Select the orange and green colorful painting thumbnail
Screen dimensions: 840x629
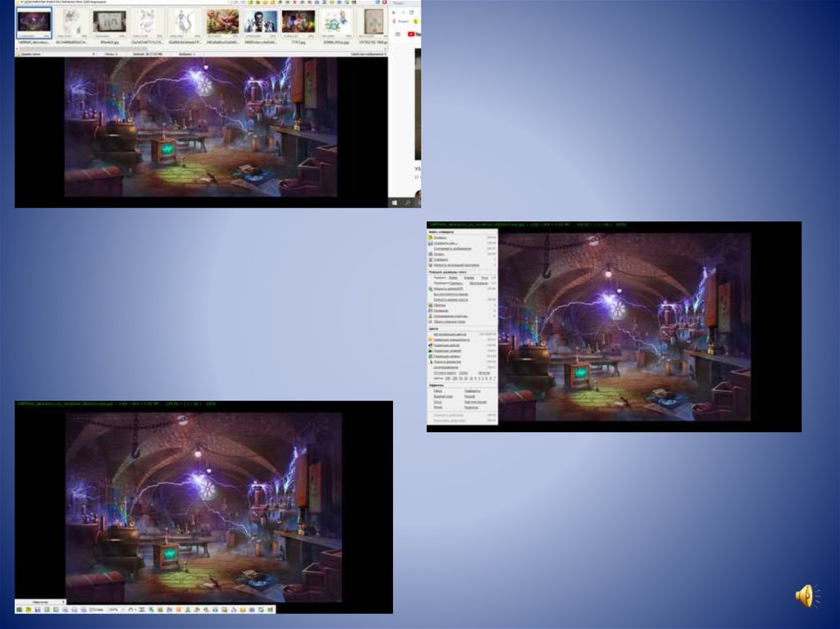pos(222,21)
